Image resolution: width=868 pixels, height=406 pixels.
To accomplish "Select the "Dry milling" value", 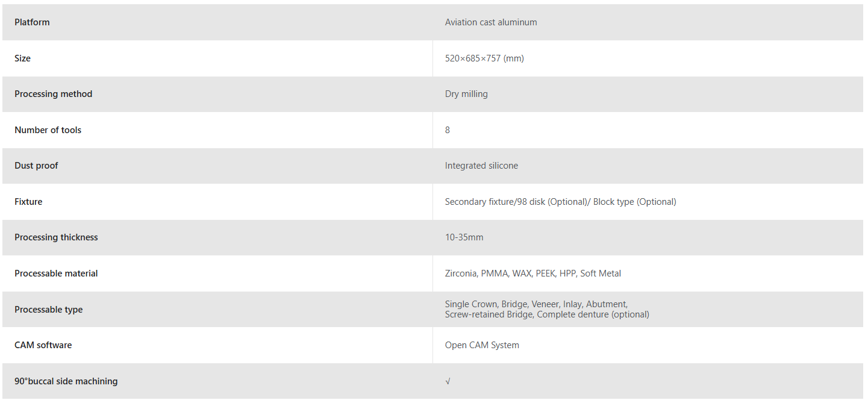I will pyautogui.click(x=466, y=94).
